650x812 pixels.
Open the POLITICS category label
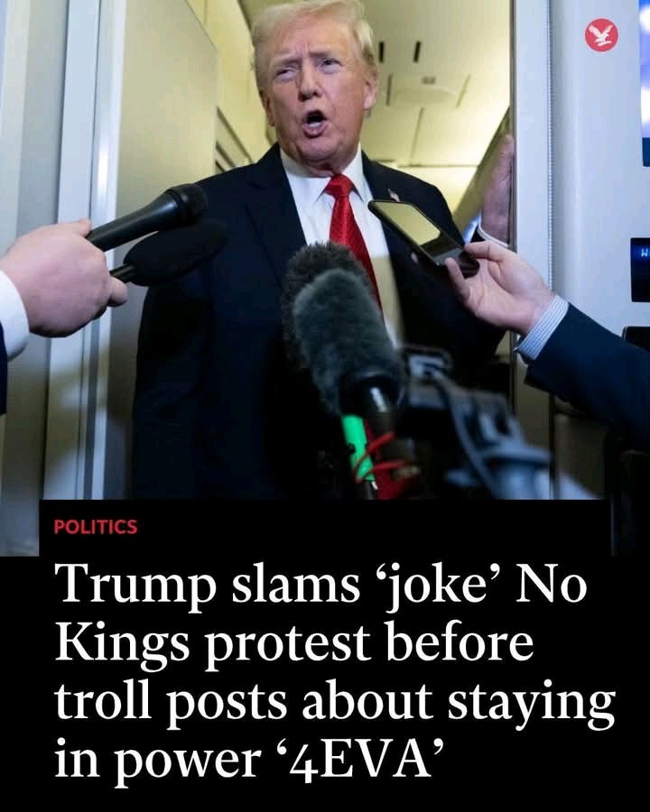pos(96,527)
